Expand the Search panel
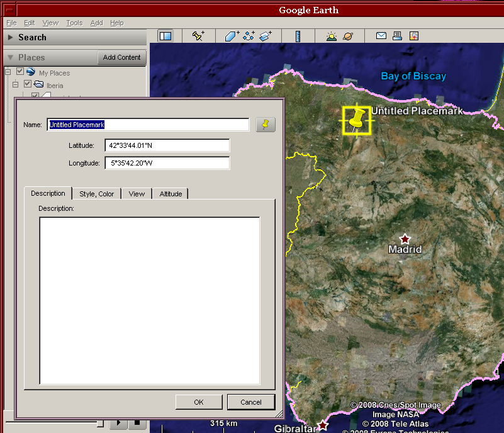Screen dimensions: 504x433 tap(10, 37)
